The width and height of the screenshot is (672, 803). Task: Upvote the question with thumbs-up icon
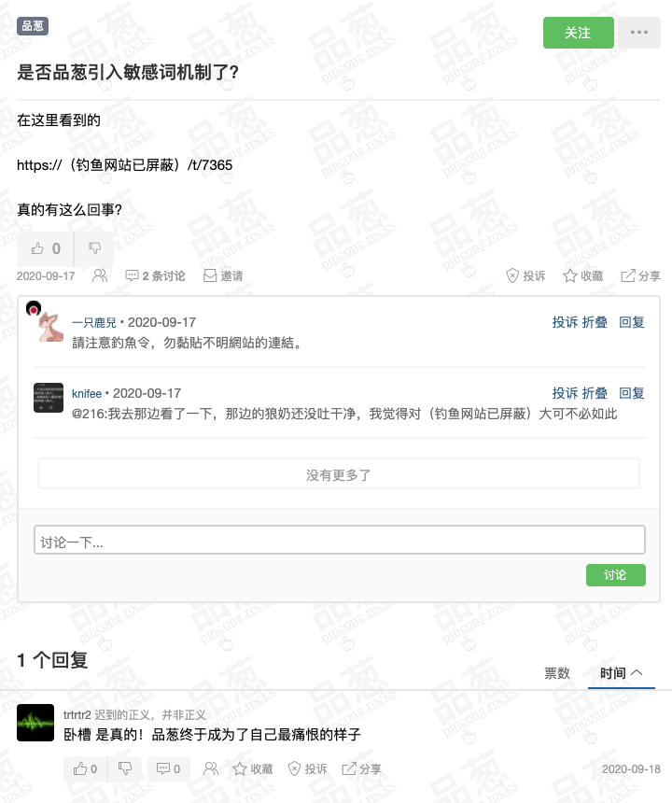coord(45,248)
